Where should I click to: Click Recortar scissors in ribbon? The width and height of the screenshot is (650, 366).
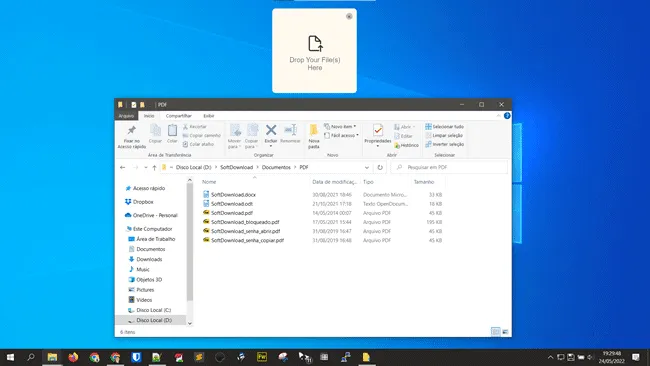click(x=195, y=126)
